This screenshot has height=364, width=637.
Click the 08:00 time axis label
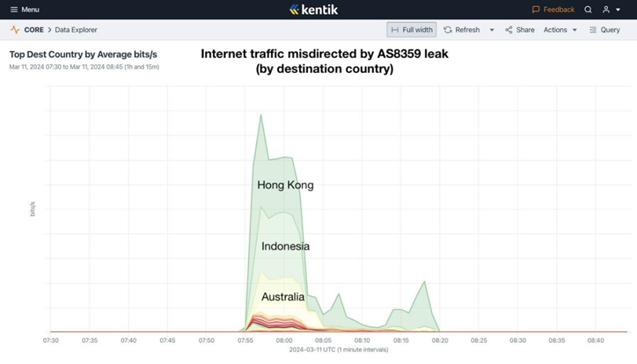click(284, 340)
